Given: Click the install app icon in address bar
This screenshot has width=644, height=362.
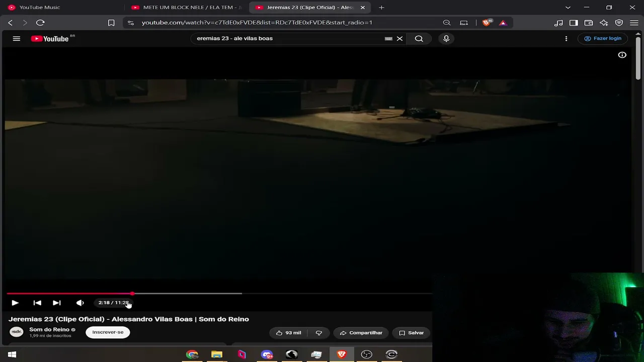Looking at the screenshot, I should click(x=464, y=23).
